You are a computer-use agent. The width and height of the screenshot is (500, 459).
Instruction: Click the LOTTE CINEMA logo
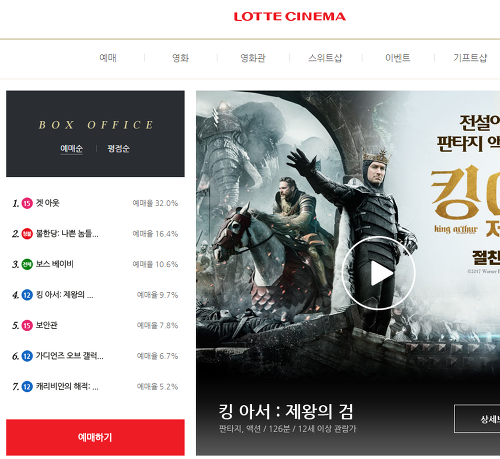(x=289, y=16)
